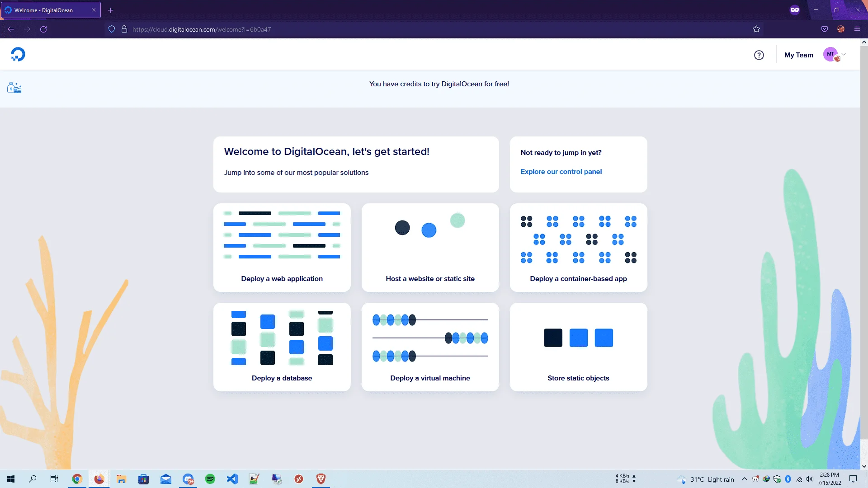Open the Pocket save icon
This screenshot has width=868, height=488.
point(825,29)
